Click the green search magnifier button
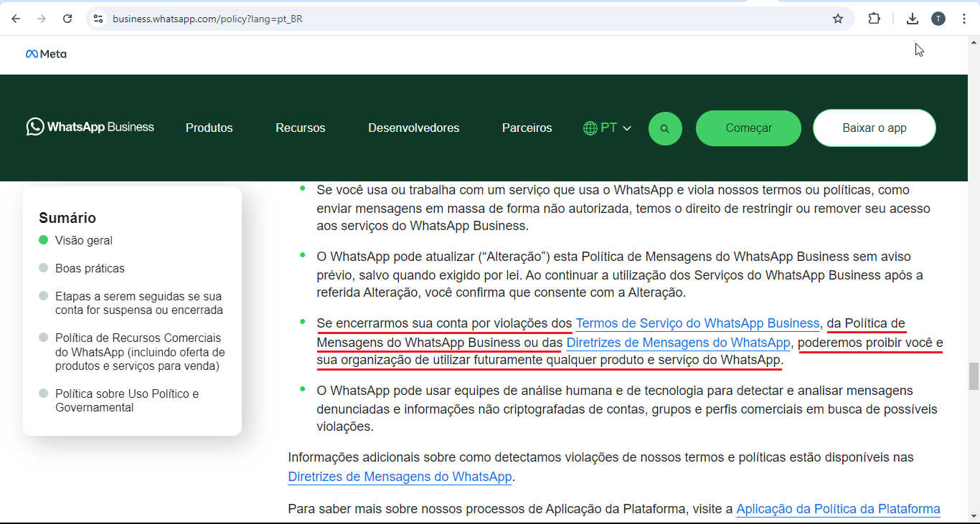 pyautogui.click(x=665, y=128)
